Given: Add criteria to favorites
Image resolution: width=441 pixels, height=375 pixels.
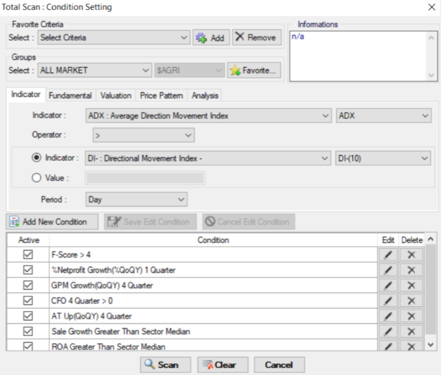Looking at the screenshot, I should click(211, 38).
